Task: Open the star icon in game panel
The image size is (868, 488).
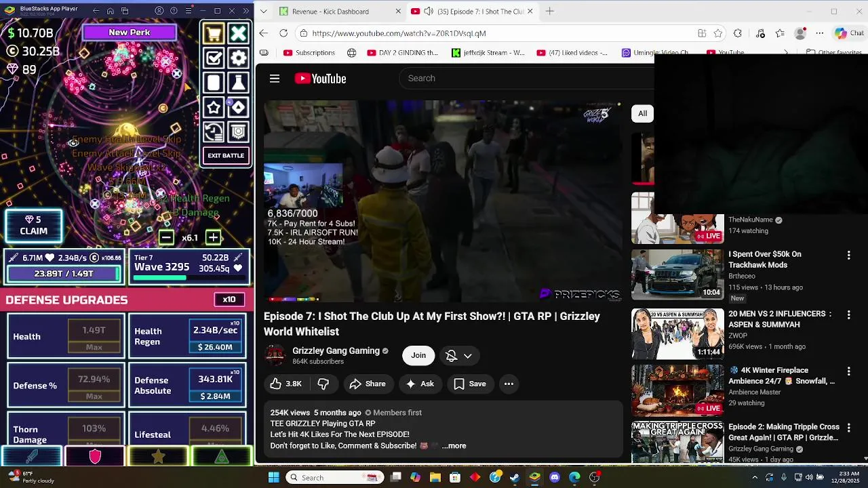Action: coord(214,107)
